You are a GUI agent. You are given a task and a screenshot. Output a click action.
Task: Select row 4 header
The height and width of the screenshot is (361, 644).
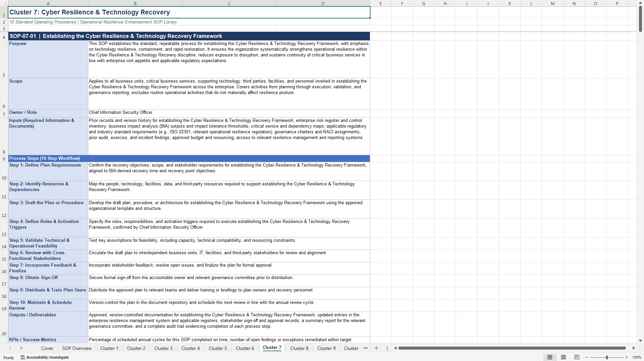pyautogui.click(x=4, y=36)
